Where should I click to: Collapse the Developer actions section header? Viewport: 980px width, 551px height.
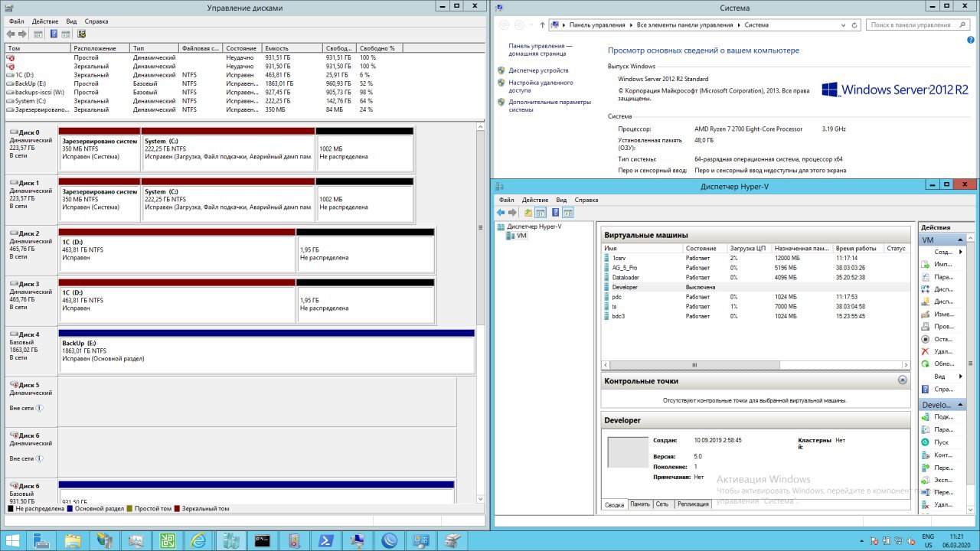point(962,405)
